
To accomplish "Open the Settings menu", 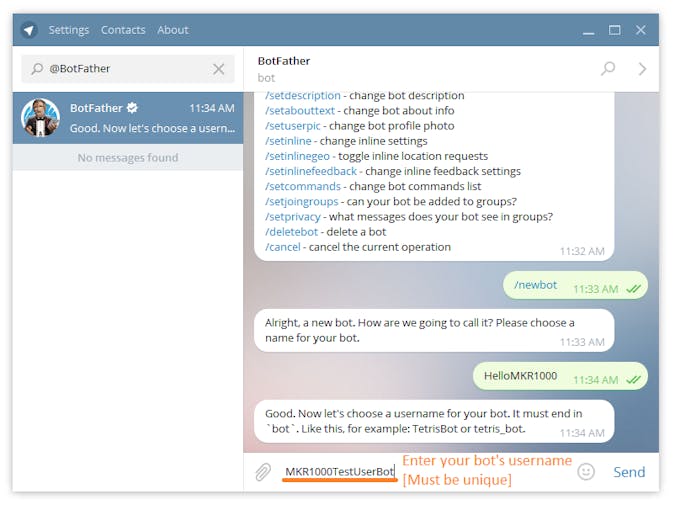I will (69, 30).
